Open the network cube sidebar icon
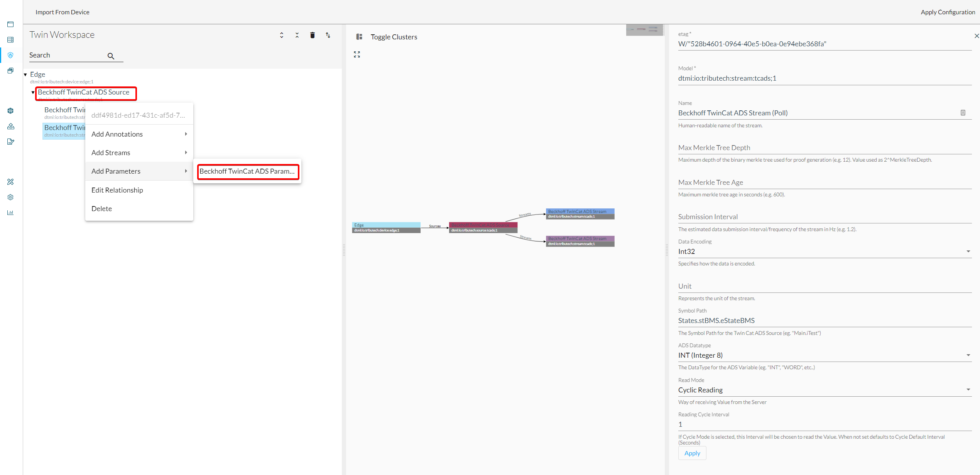The height and width of the screenshot is (475, 980). [x=10, y=111]
